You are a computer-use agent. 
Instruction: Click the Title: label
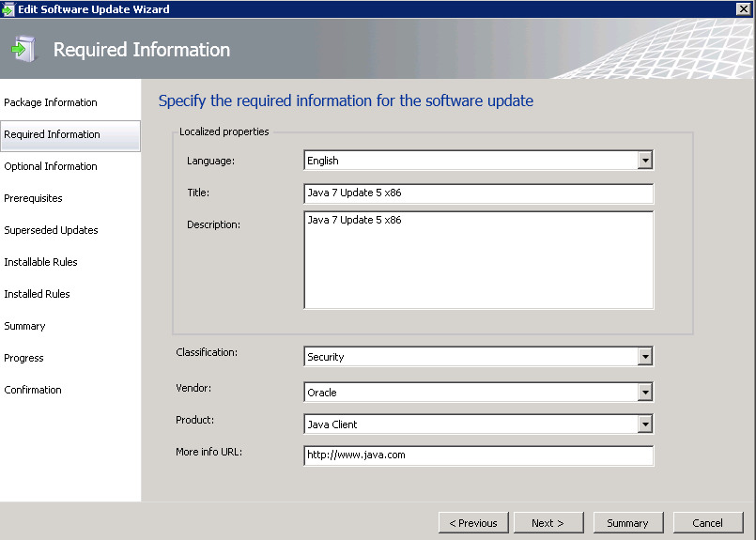pyautogui.click(x=198, y=193)
